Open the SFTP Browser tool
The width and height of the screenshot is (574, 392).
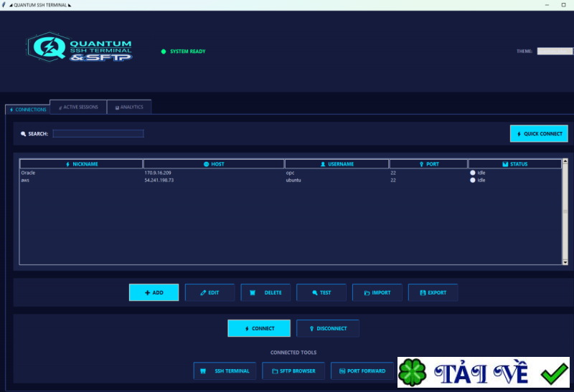click(x=293, y=371)
